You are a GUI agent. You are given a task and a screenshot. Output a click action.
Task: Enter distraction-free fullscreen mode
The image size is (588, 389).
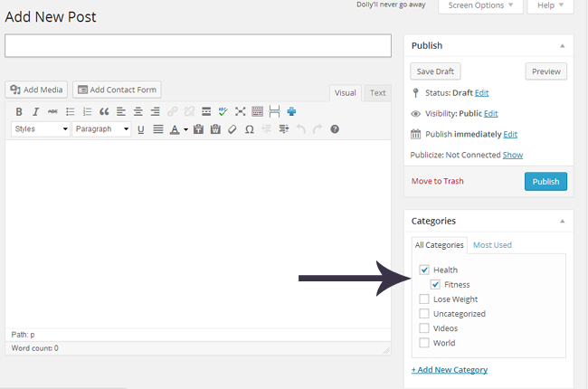(241, 112)
